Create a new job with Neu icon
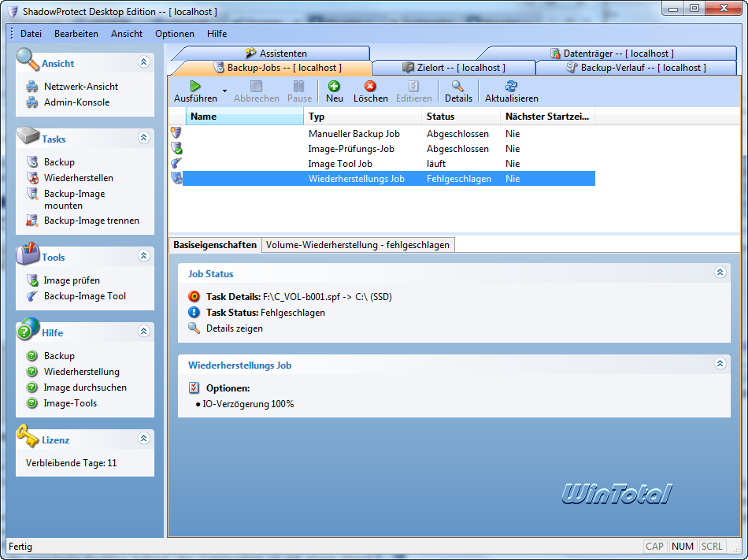The width and height of the screenshot is (748, 560). point(334,86)
